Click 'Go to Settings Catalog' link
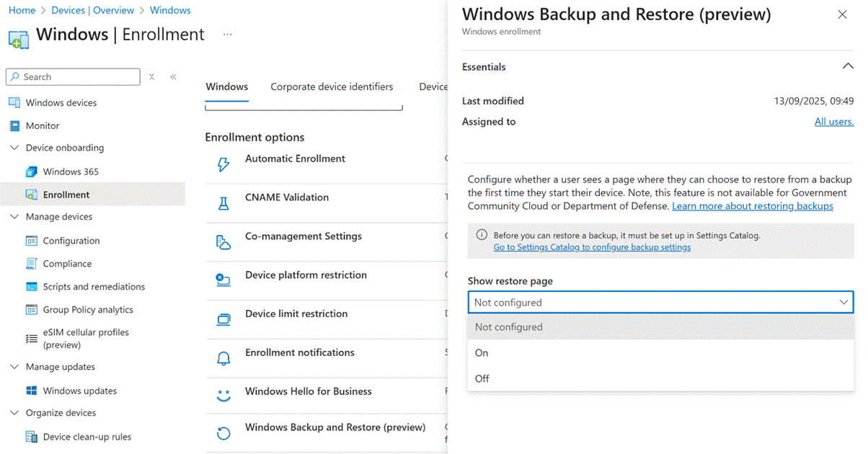868x454 pixels. pos(591,247)
